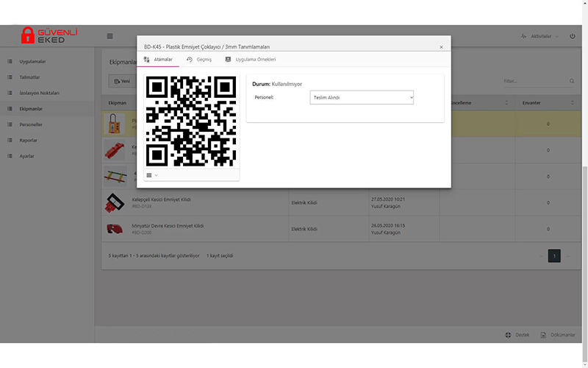Click the Güvenli EKED lock logo
Viewport: 588px width, 368px height.
pyautogui.click(x=28, y=35)
